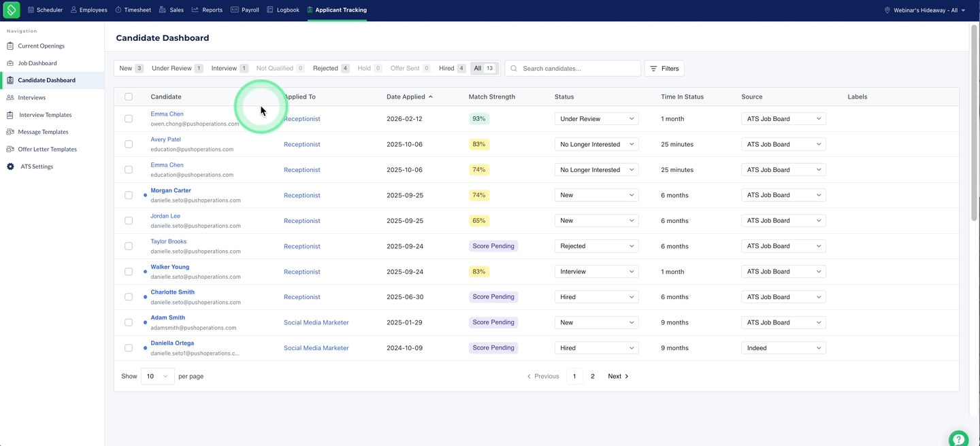Click the Logbook icon in top bar

coord(270,10)
